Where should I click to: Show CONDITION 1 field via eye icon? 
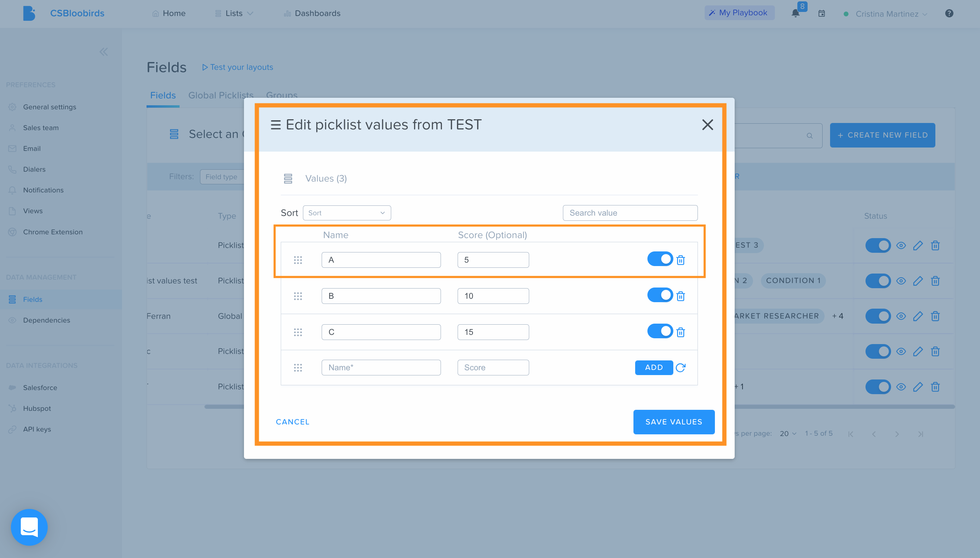tap(901, 281)
